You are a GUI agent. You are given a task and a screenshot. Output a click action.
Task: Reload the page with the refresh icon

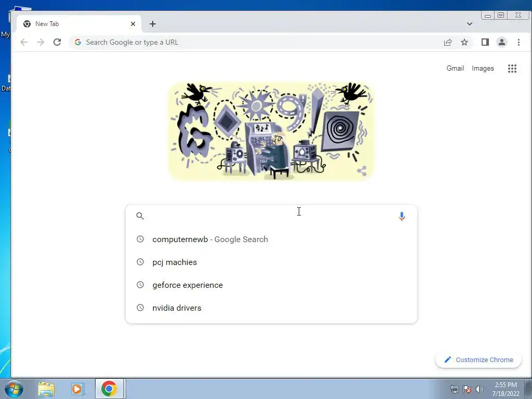click(57, 42)
